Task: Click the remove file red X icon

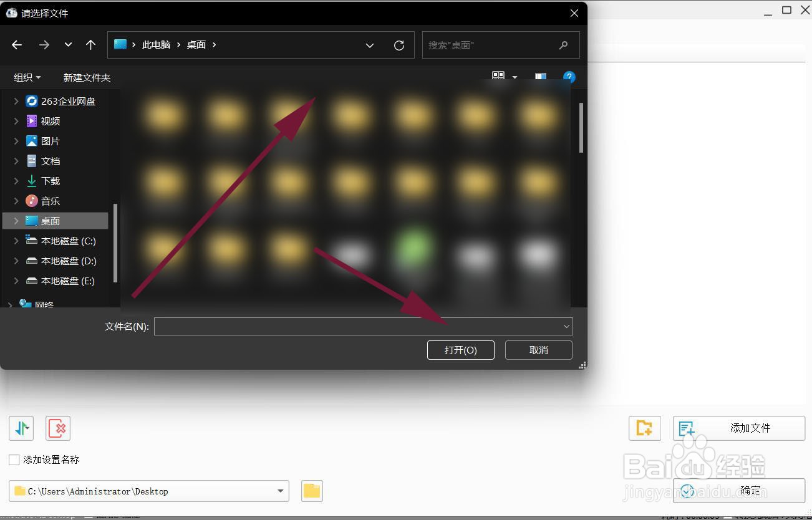Action: click(x=58, y=428)
